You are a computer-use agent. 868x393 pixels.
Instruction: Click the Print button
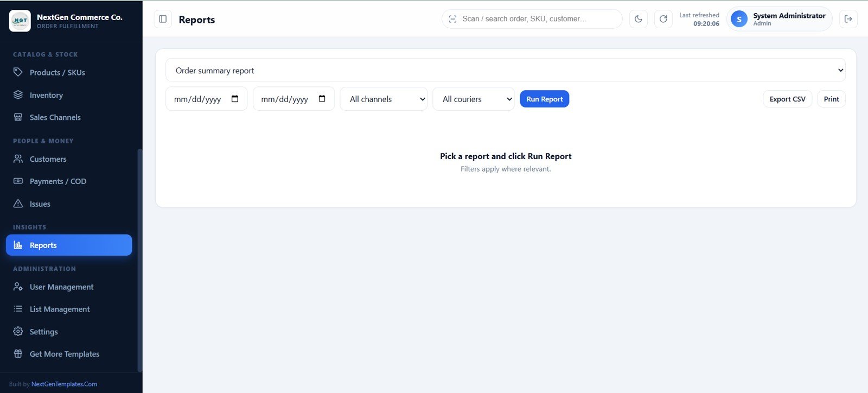coord(831,99)
